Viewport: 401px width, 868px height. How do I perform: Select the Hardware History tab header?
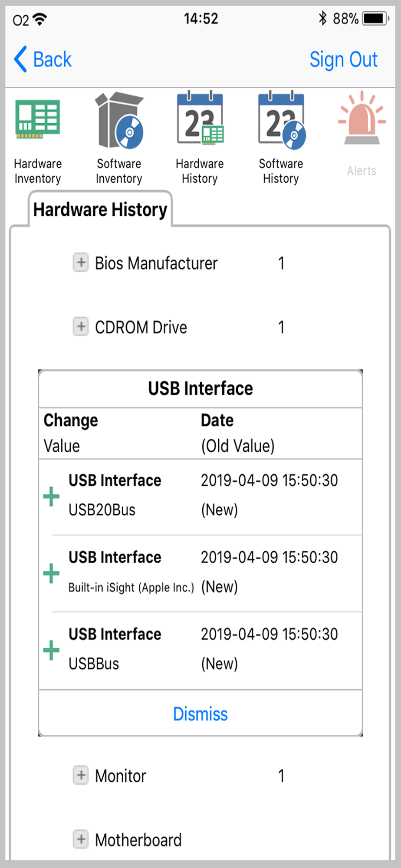[100, 210]
